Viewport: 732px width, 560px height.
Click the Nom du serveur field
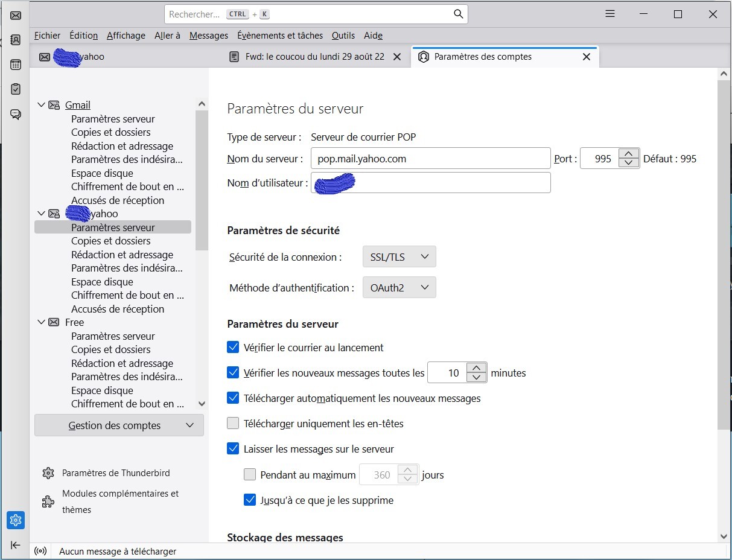pyautogui.click(x=431, y=159)
